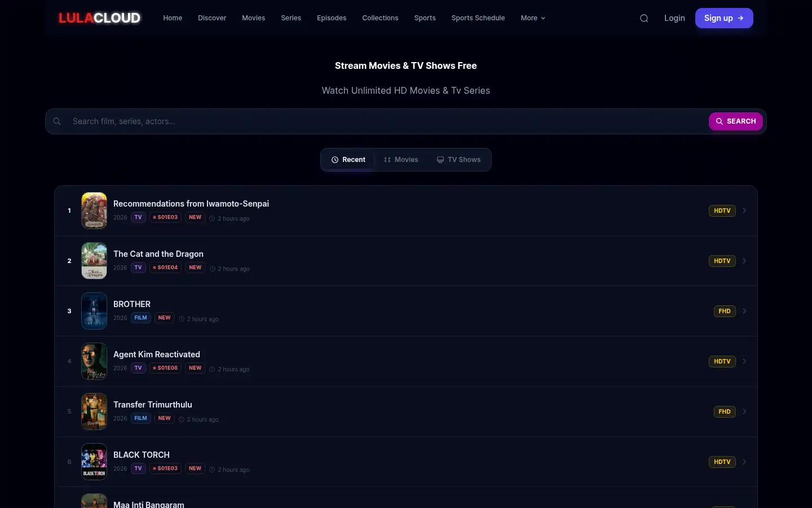The image size is (812, 508).
Task: Click the BROTHER poster thumbnail
Action: coord(94,311)
